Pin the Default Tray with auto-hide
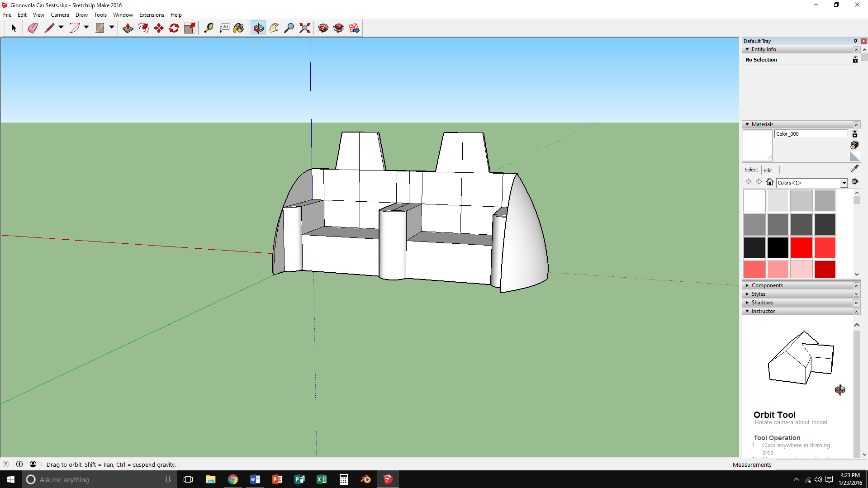The width and height of the screenshot is (868, 488). (x=855, y=41)
